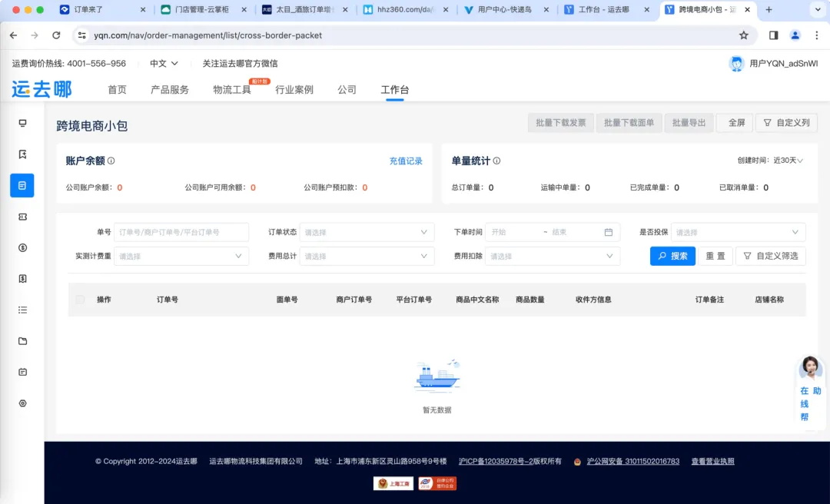Click 关注运去哪官方微信

240,64
